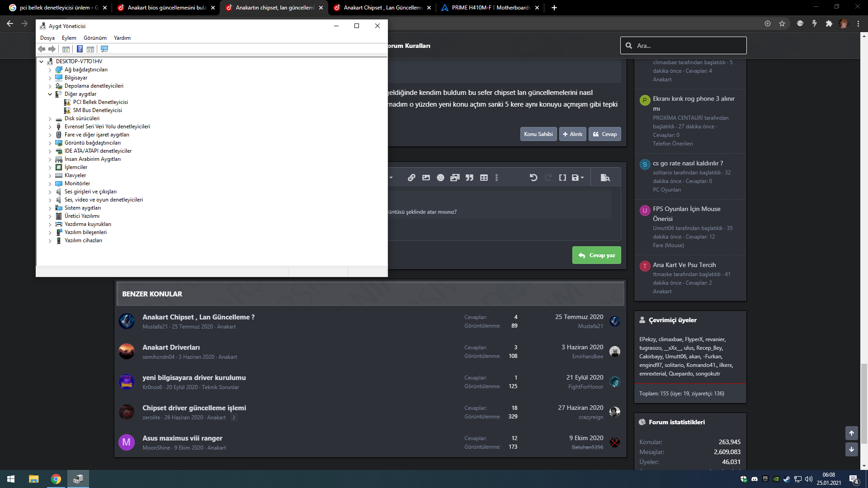Toggle BB code brackets mode in editor

pyautogui.click(x=562, y=178)
